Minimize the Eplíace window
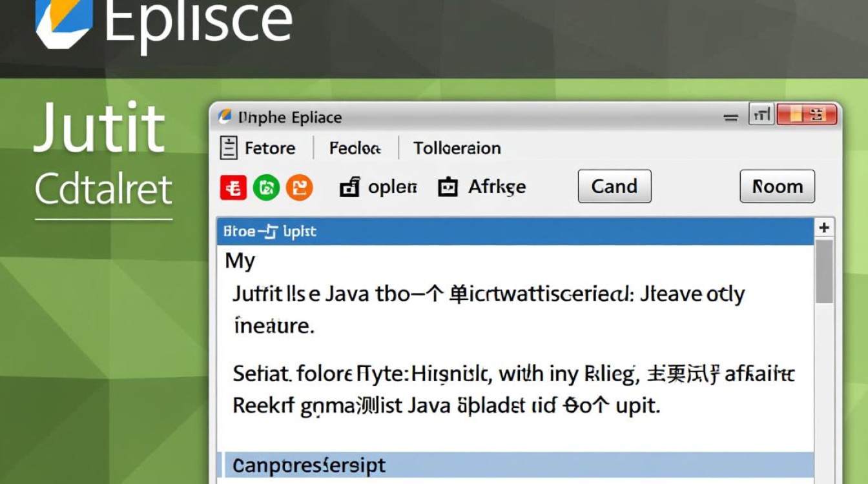This screenshot has width=868, height=484. coord(731,117)
